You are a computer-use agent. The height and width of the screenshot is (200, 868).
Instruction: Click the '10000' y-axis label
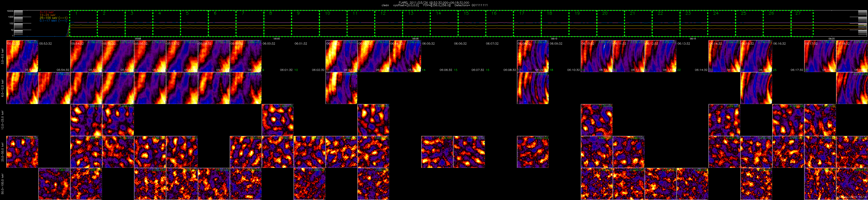pyautogui.click(x=10, y=11)
